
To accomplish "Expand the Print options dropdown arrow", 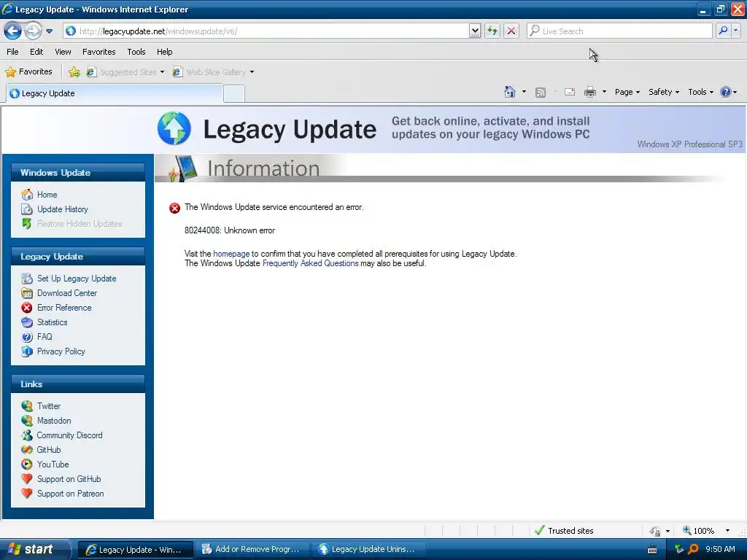I will (604, 92).
